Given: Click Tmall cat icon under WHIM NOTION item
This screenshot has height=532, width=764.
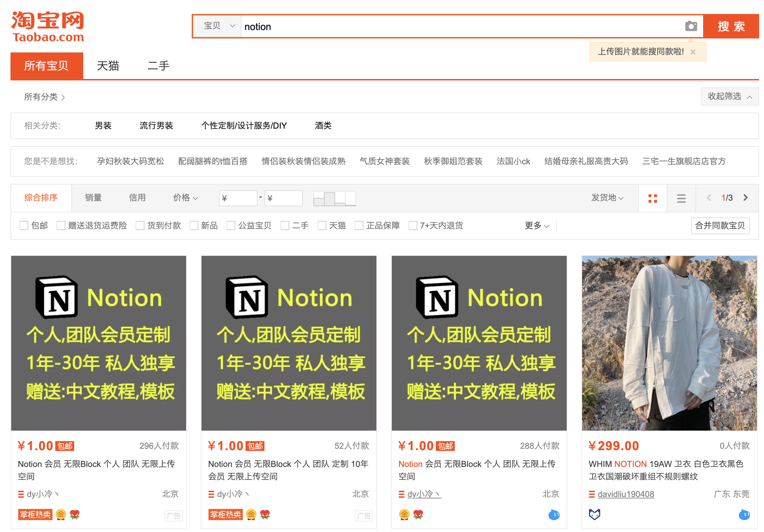Looking at the screenshot, I should 594,514.
